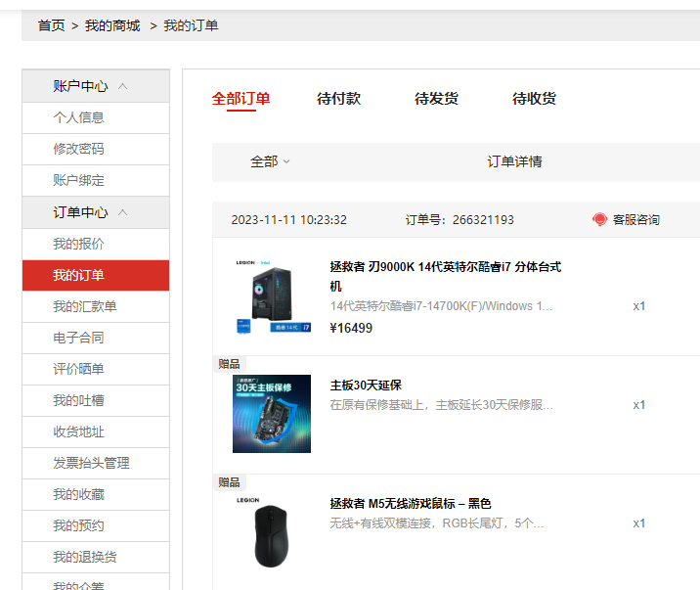Open 我的汇款单 in sidebar
The image size is (700, 590).
[x=96, y=306]
